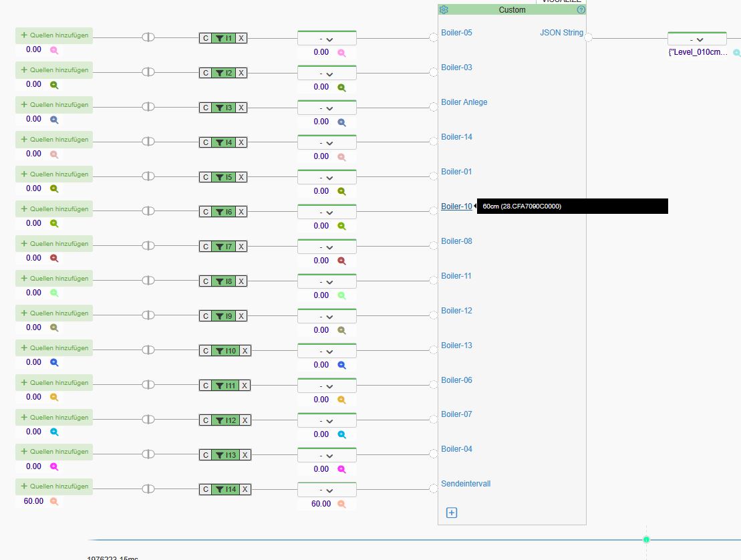Open Custom module settings gear
Image resolution: width=741 pixels, height=560 pixels.
pos(444,10)
